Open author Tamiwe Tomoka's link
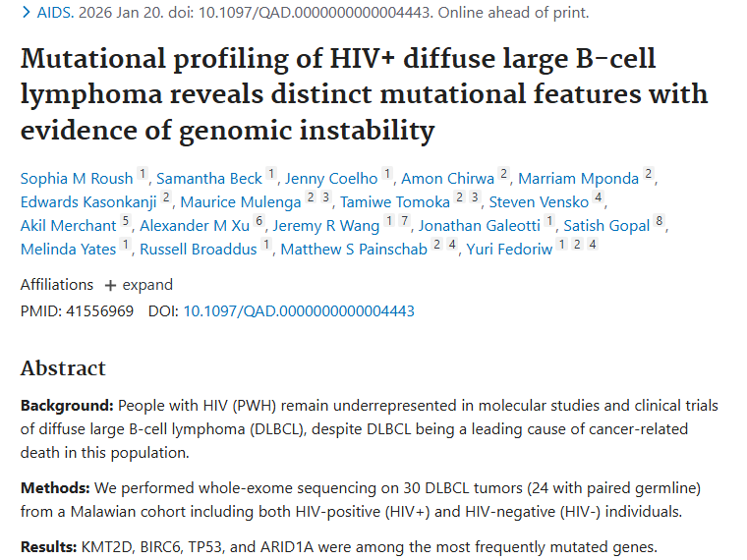The width and height of the screenshot is (747, 560). coord(395,202)
